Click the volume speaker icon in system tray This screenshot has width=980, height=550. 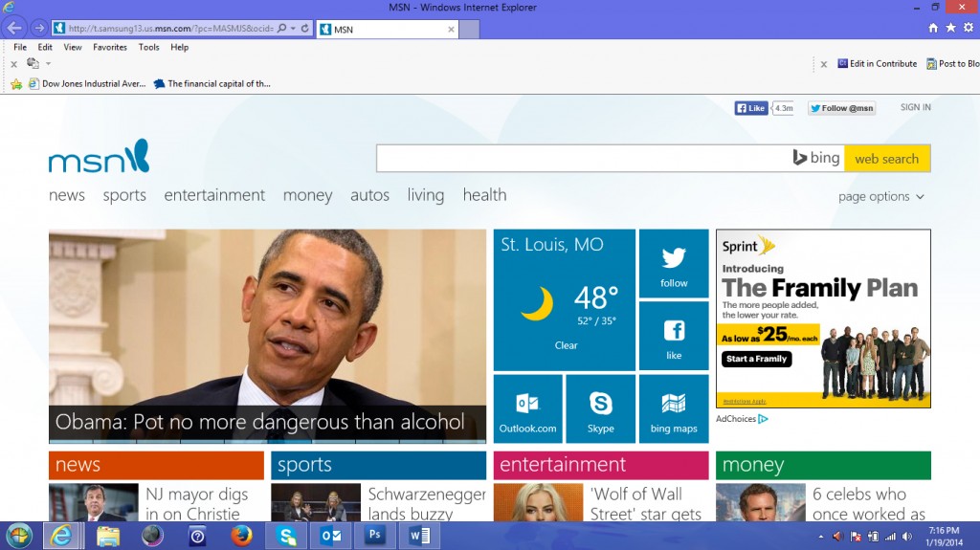pos(907,537)
